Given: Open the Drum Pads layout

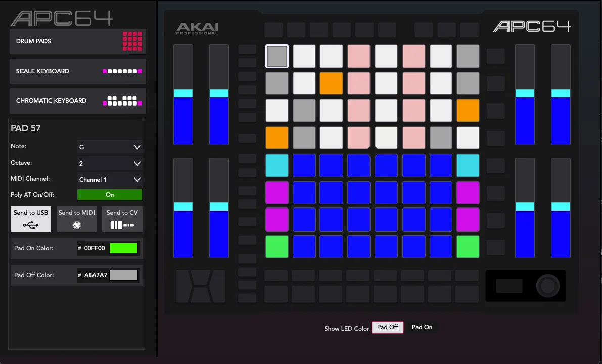Looking at the screenshot, I should click(77, 41).
